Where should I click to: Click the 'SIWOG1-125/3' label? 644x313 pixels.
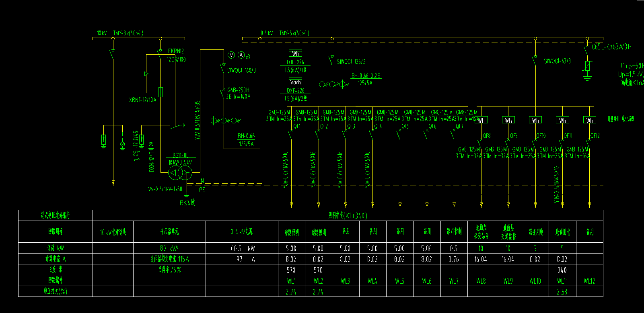(x=351, y=61)
